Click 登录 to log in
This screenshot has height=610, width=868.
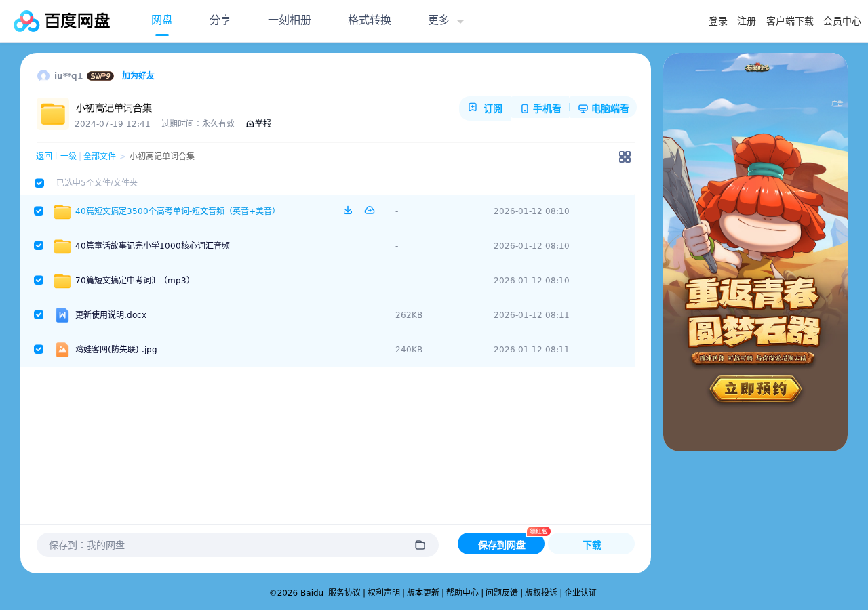[x=718, y=22]
